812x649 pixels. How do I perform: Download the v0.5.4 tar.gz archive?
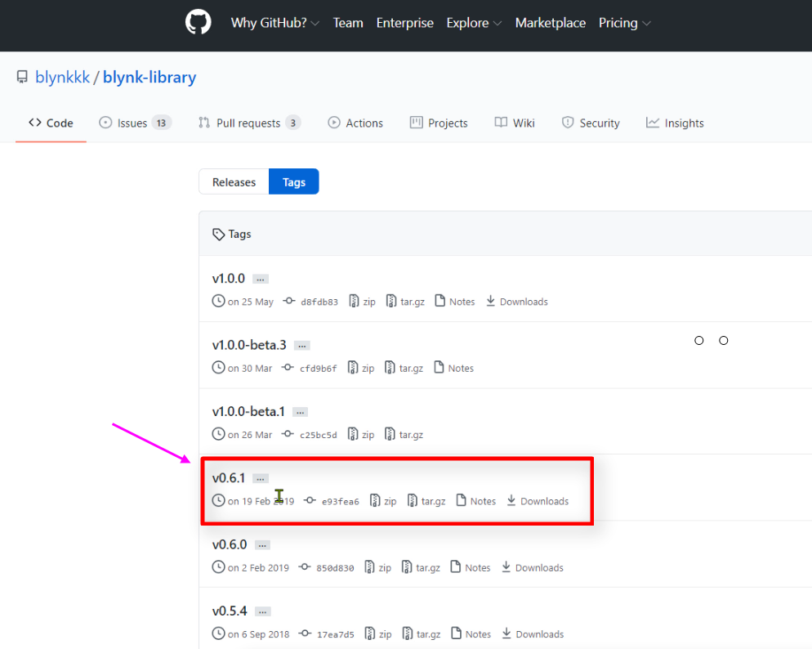point(422,634)
